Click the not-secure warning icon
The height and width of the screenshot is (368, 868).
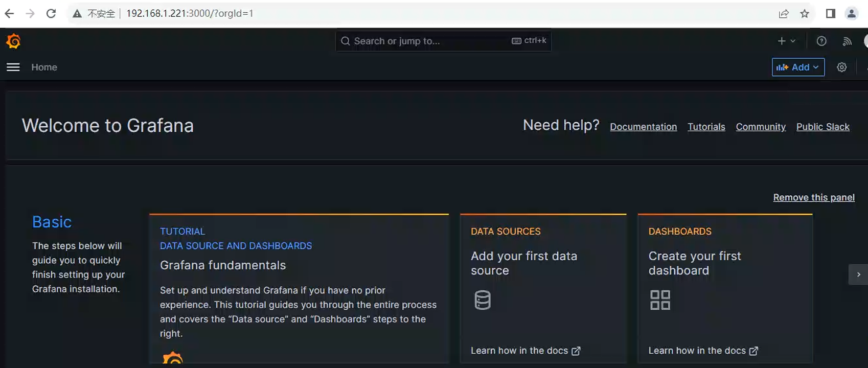(77, 14)
